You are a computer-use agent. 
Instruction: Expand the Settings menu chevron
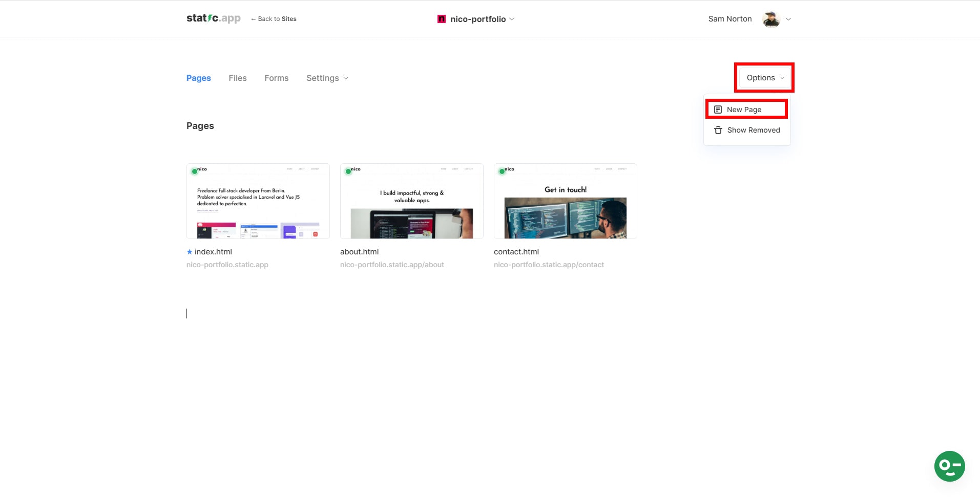click(x=345, y=78)
